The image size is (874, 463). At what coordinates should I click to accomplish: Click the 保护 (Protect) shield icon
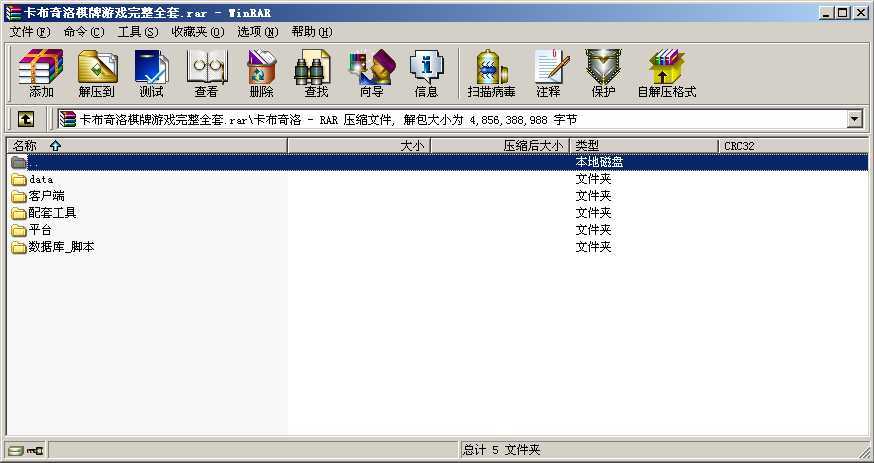click(603, 67)
